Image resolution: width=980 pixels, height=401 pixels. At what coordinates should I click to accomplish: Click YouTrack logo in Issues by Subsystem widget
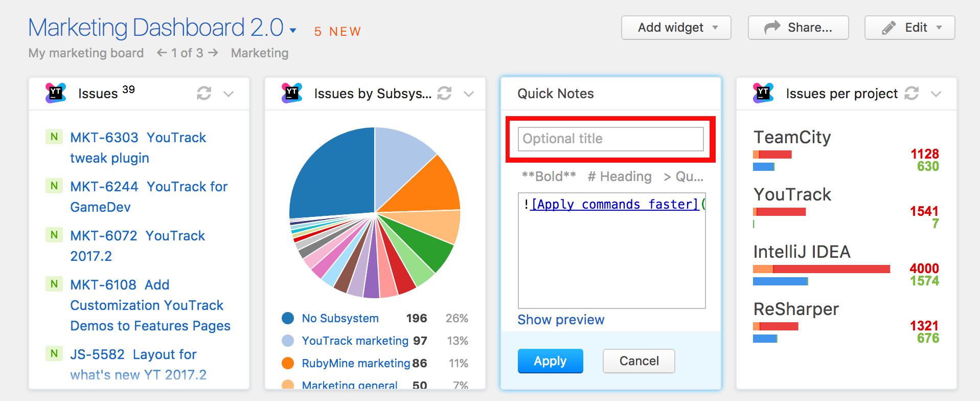coord(292,93)
